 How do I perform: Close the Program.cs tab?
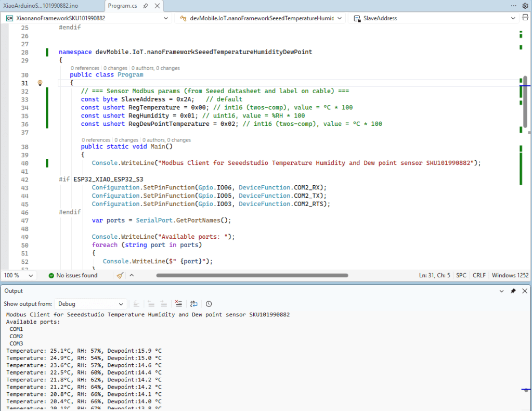[156, 5]
